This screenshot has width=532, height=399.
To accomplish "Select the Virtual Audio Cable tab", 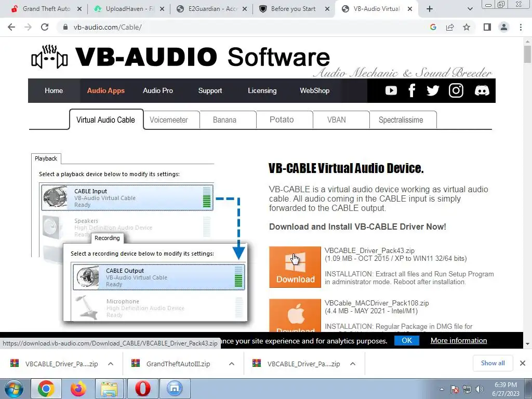I will (106, 120).
